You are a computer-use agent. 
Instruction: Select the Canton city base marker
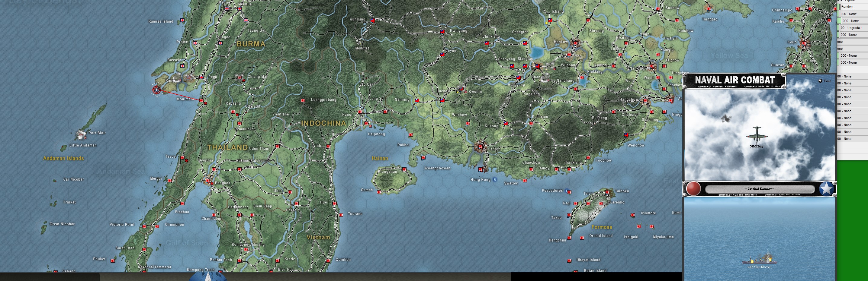pyautogui.click(x=481, y=147)
